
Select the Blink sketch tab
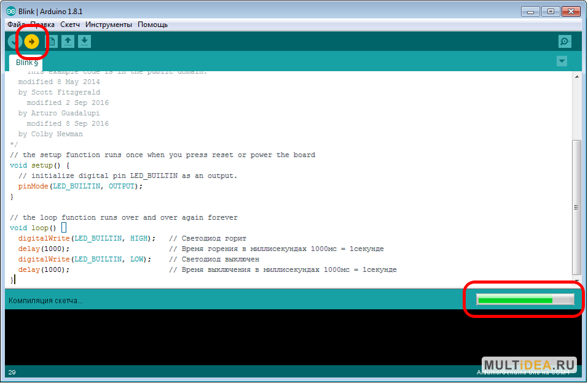(26, 63)
